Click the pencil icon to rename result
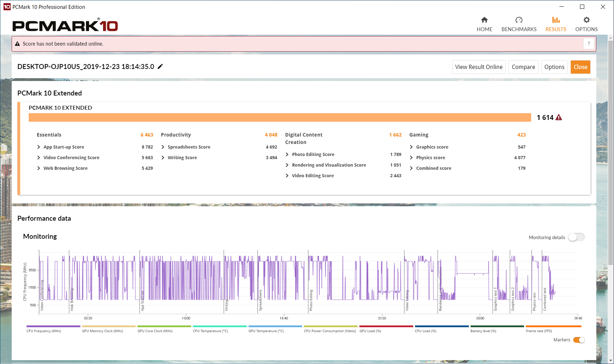Image resolution: width=614 pixels, height=364 pixels. click(x=160, y=67)
